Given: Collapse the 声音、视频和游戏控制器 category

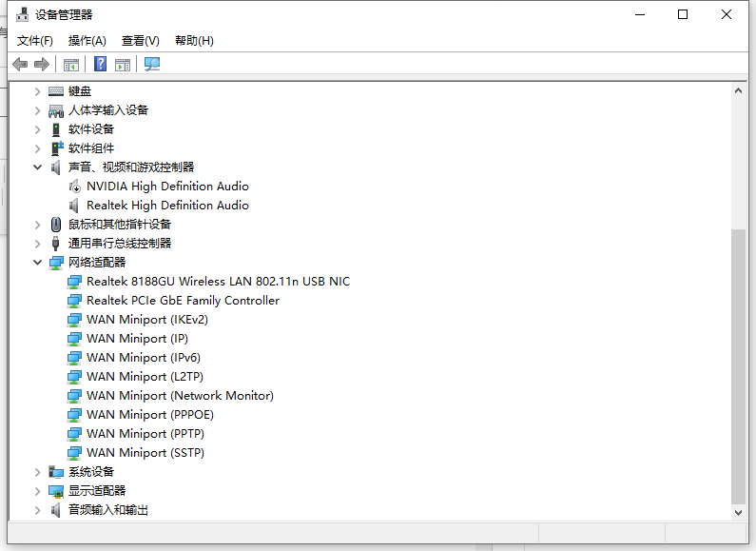Looking at the screenshot, I should (38, 167).
